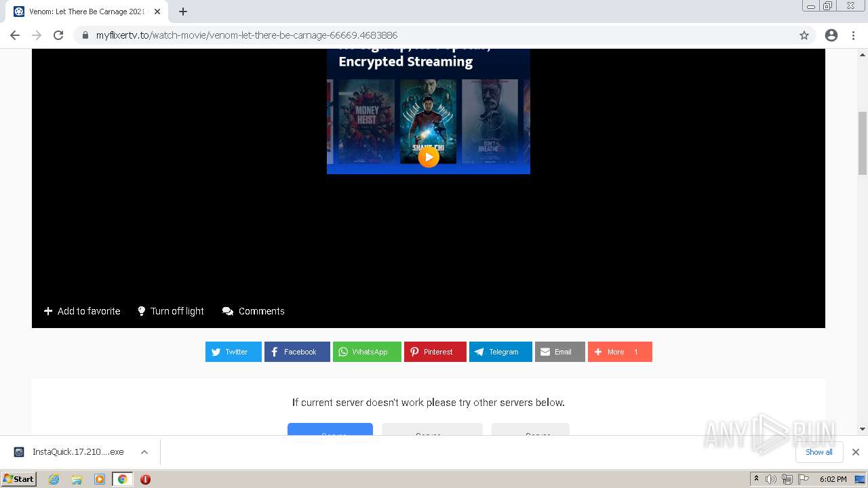Close the downloads bar
Image resolution: width=868 pixels, height=488 pixels.
click(856, 452)
